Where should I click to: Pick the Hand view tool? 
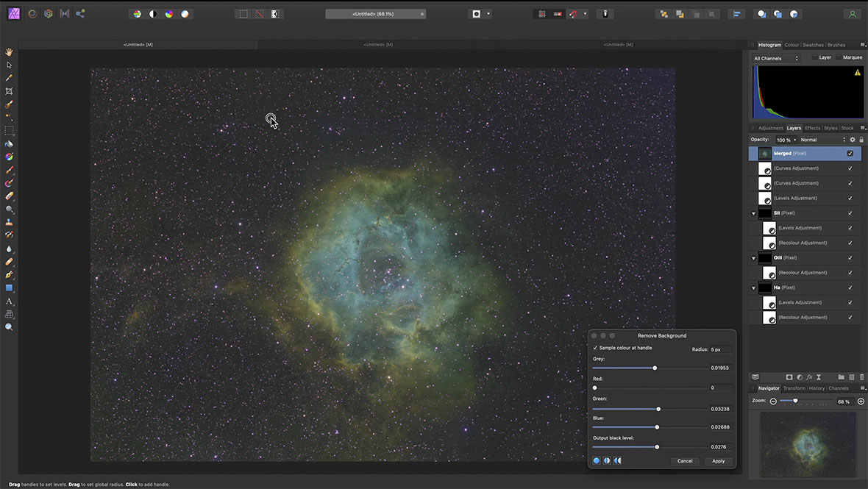tap(9, 52)
